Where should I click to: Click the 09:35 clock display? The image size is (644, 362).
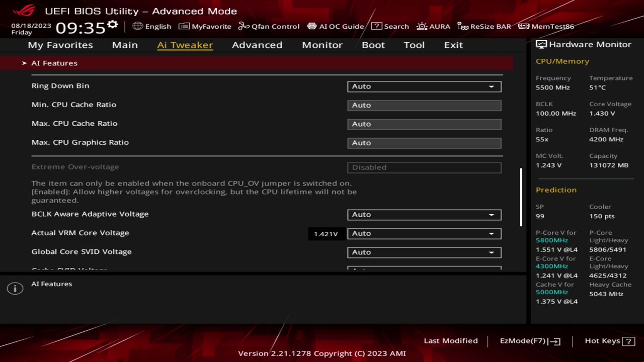80,27
